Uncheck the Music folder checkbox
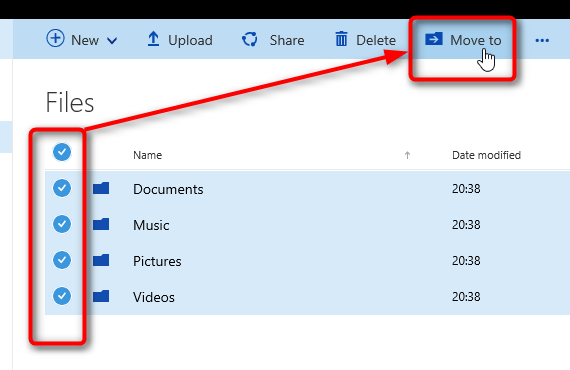The image size is (570, 370). tap(62, 224)
